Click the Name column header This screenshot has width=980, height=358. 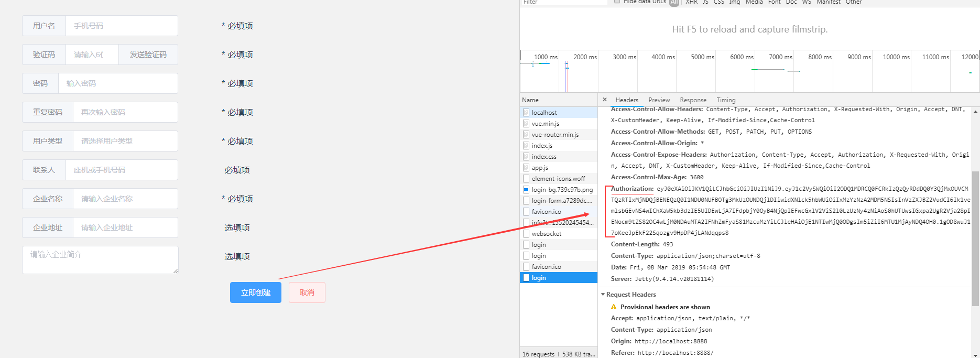point(559,100)
